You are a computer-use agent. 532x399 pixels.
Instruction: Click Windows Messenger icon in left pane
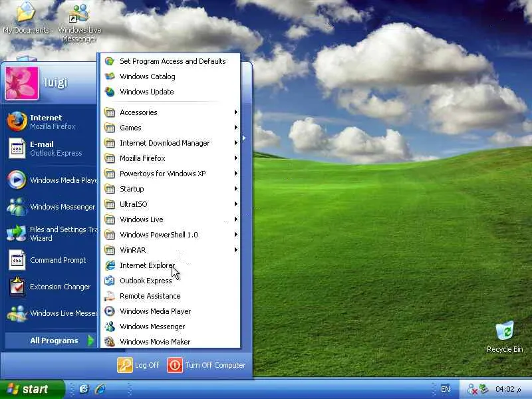point(17,207)
